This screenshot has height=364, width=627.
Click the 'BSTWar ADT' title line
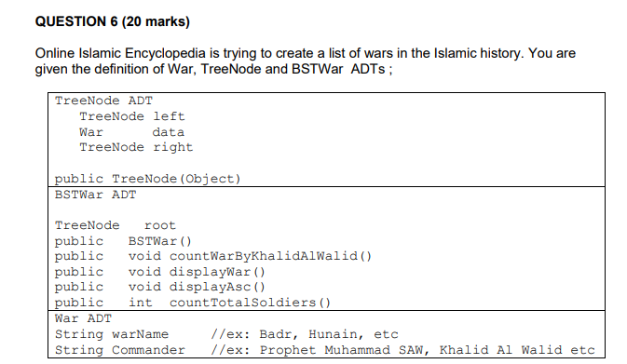[96, 195]
